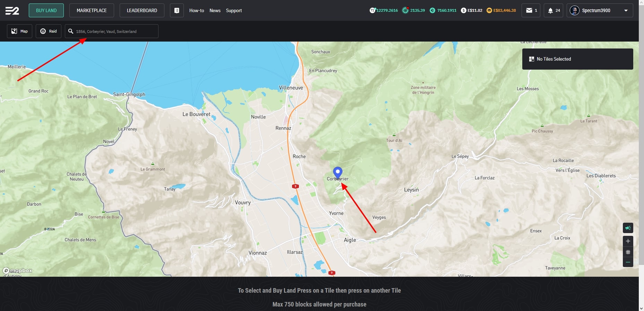Click the blue Corbeyrier location pin
Screen dimensions: 644x311
point(337,172)
